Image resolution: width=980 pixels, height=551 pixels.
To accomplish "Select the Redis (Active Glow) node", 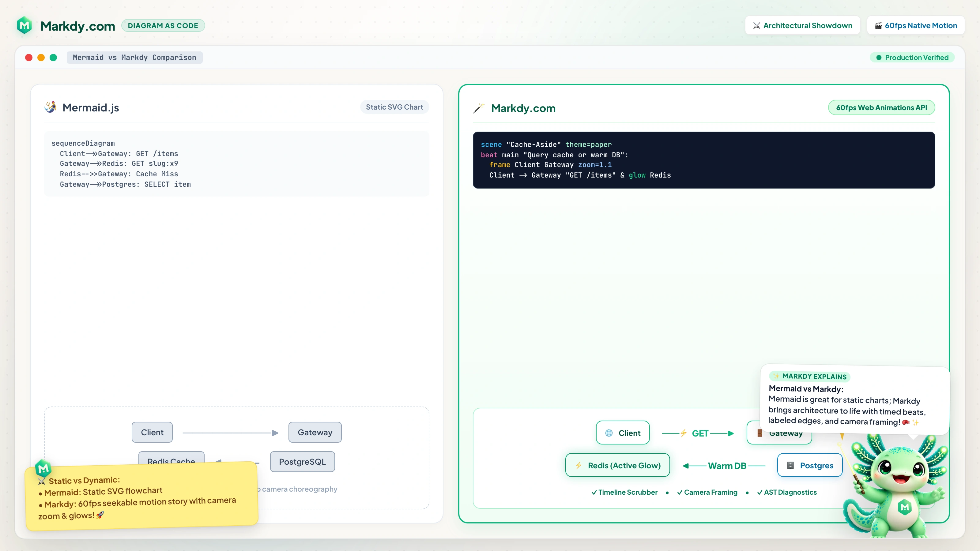I will 617,465.
